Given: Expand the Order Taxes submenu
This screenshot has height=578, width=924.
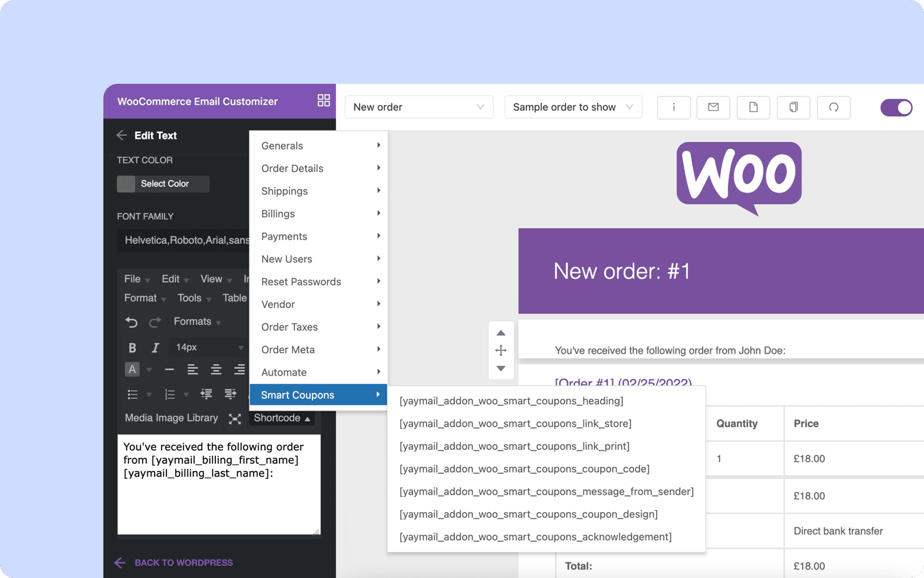Looking at the screenshot, I should click(318, 327).
